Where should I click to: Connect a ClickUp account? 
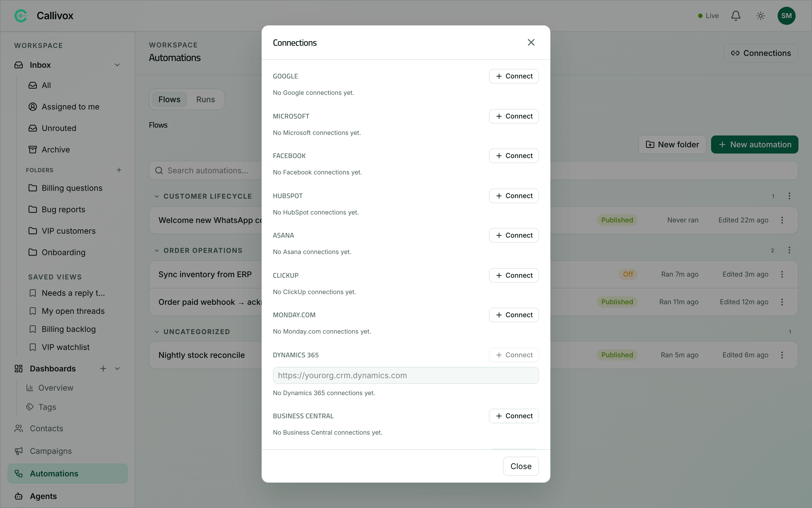[x=514, y=275]
